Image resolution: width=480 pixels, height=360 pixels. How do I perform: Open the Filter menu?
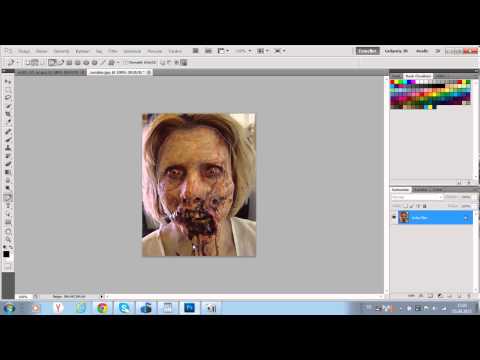click(113, 51)
